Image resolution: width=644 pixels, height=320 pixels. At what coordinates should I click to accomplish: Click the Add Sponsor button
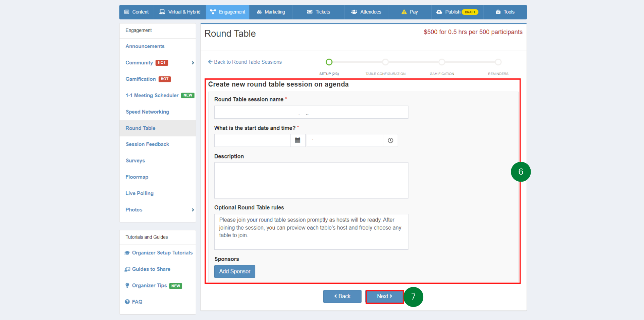coord(234,271)
